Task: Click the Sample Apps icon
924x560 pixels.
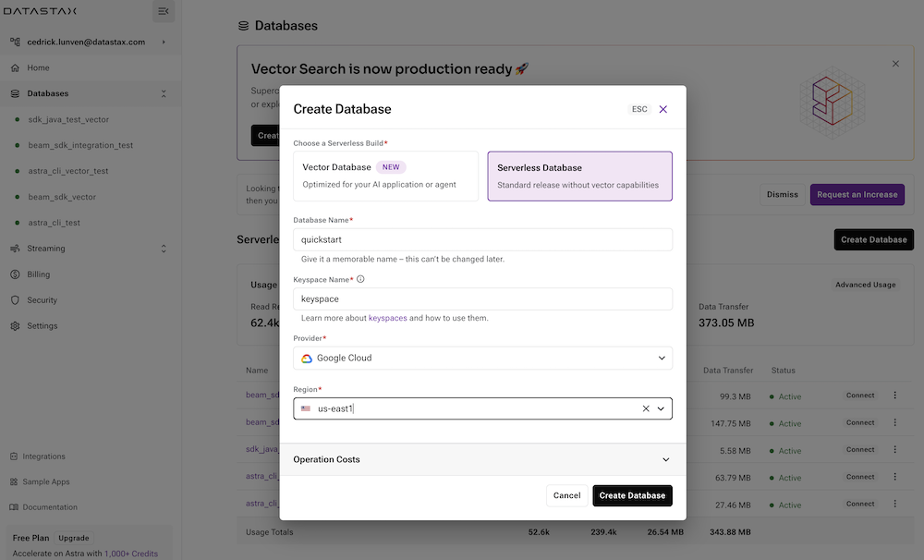Action: pos(14,481)
